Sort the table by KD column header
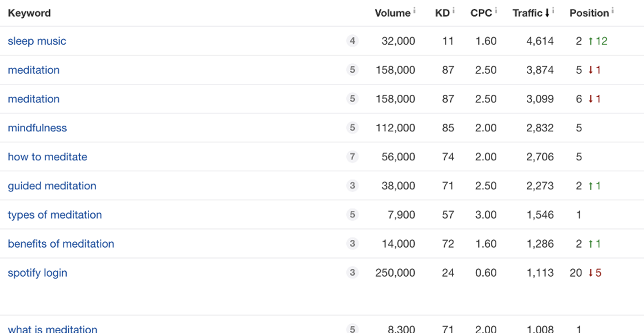The image size is (644, 333). (x=442, y=13)
